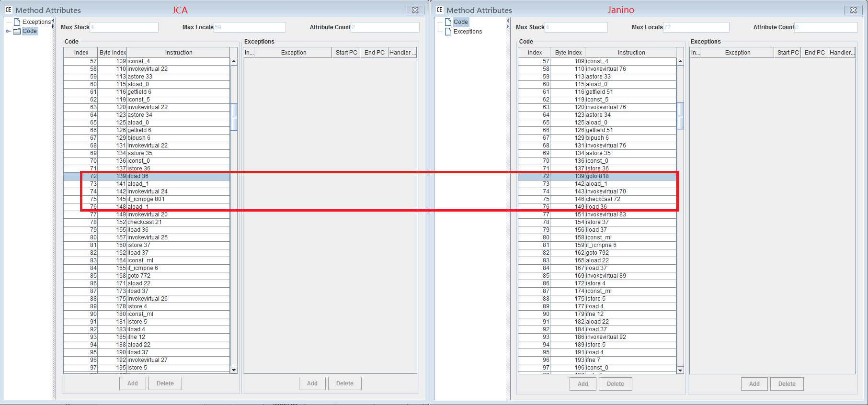The width and height of the screenshot is (868, 405).
Task: Select 'if_icmpge 801' row in JCA table
Action: pos(147,199)
